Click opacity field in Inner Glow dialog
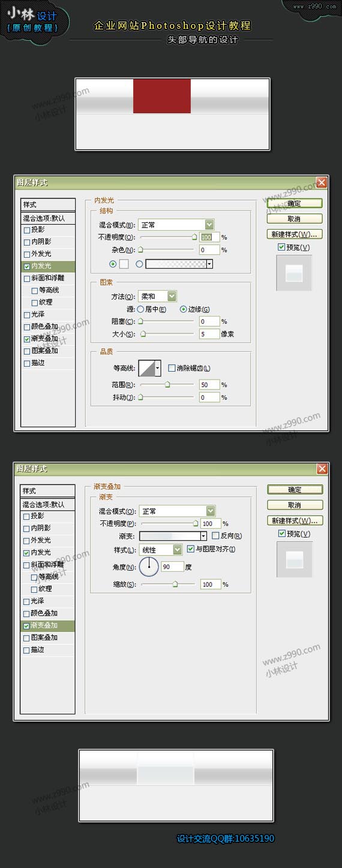Viewport: 342px width, 868px height. tap(209, 237)
